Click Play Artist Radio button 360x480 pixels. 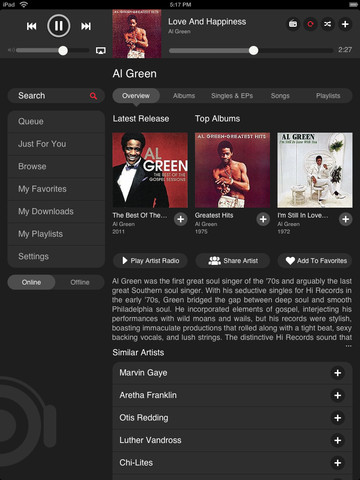tap(150, 261)
